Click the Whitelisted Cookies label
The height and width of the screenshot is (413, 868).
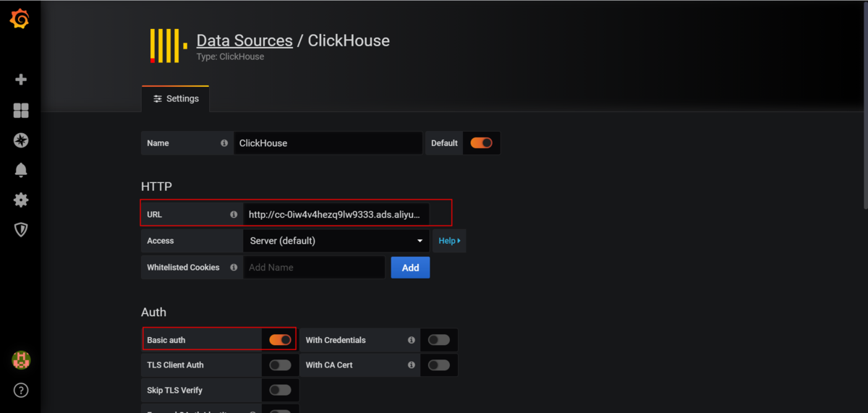point(183,268)
